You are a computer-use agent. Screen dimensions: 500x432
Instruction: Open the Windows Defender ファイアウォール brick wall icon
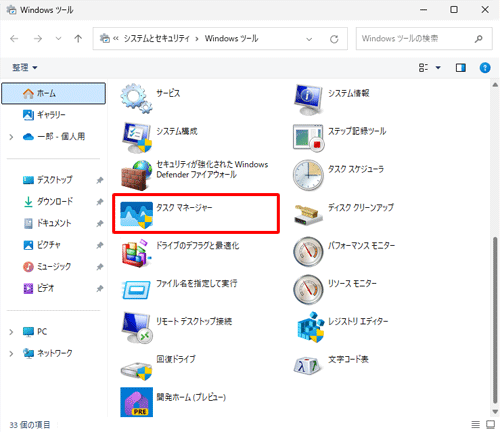[136, 175]
